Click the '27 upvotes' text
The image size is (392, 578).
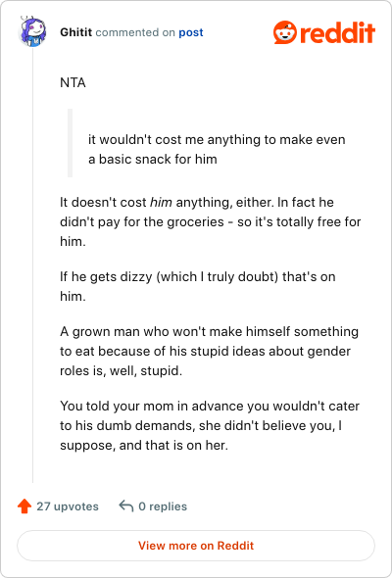[x=68, y=506]
